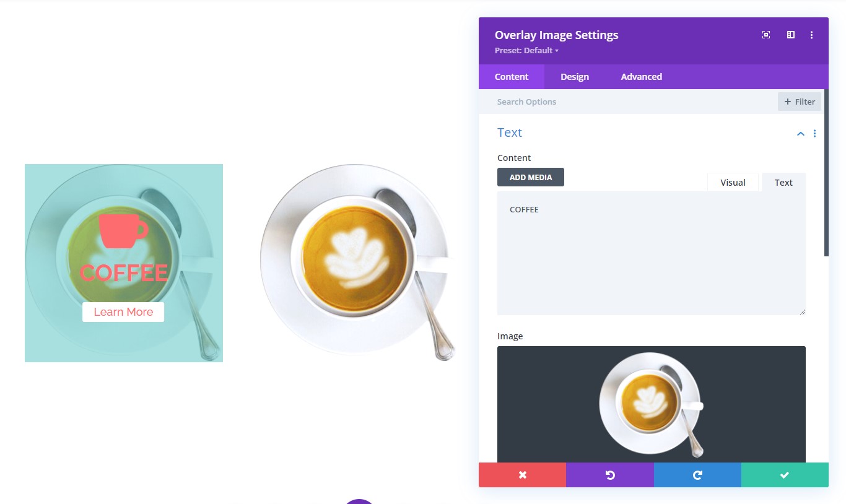Save changes with the green checkmark
This screenshot has height=504, width=846.
coord(785,475)
